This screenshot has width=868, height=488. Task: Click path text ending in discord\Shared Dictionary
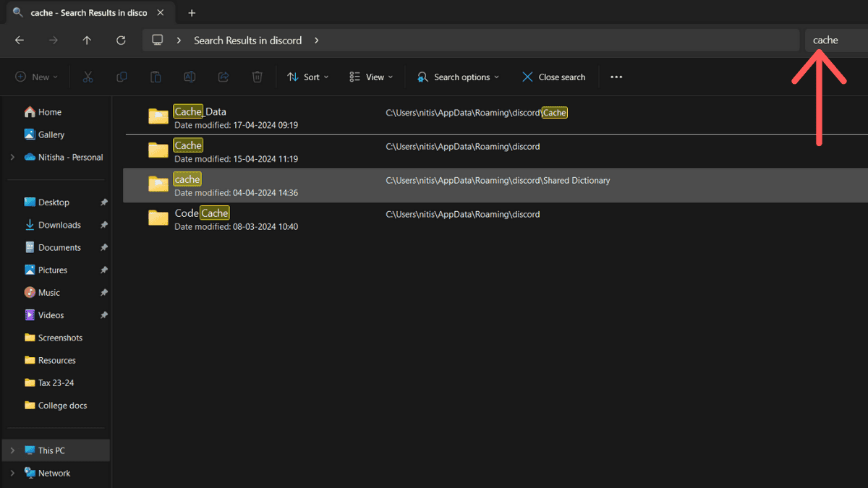point(498,181)
